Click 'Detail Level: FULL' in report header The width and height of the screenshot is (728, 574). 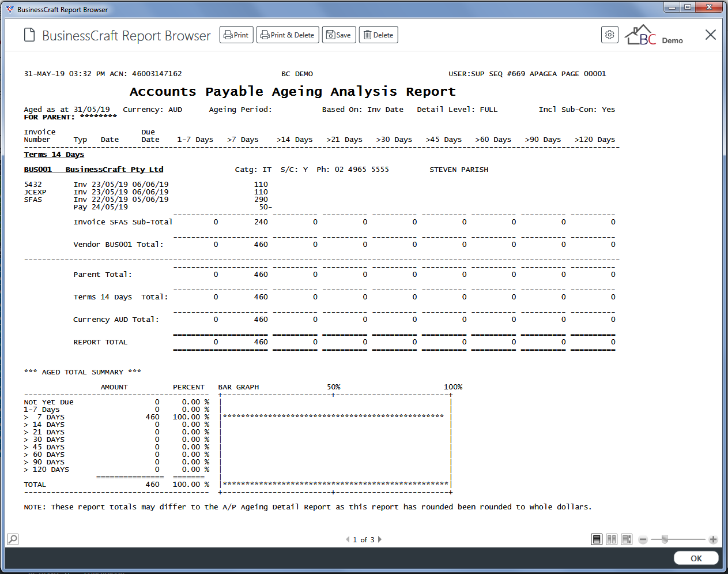click(457, 110)
